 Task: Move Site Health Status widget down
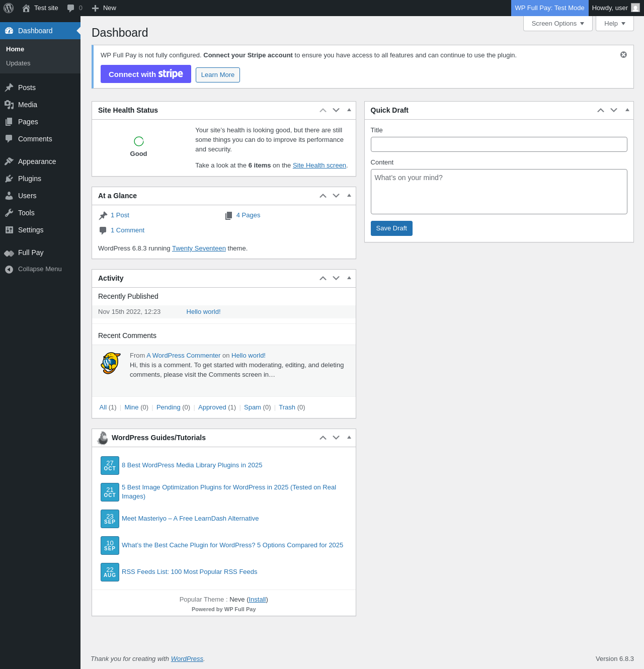coord(336,110)
